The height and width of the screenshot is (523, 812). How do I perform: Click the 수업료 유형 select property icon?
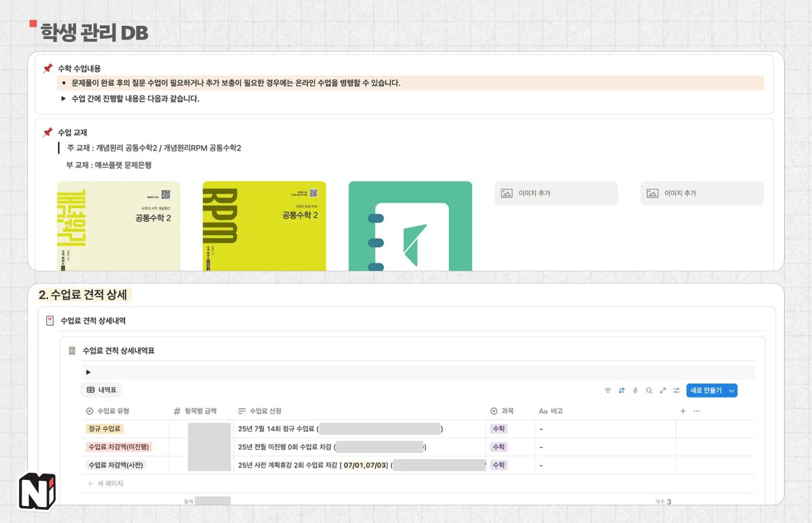[90, 411]
